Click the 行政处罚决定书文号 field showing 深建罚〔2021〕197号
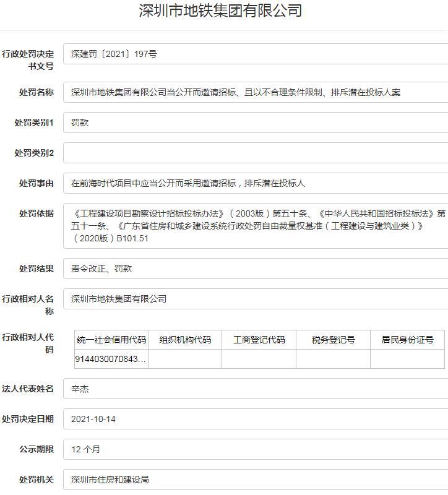This screenshot has height=495, width=448. pos(256,54)
